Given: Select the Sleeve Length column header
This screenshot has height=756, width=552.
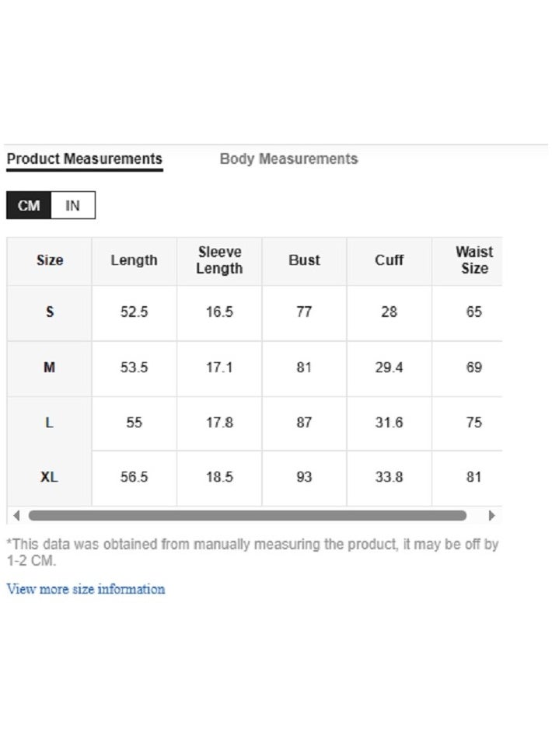Looking at the screenshot, I should coord(219,260).
